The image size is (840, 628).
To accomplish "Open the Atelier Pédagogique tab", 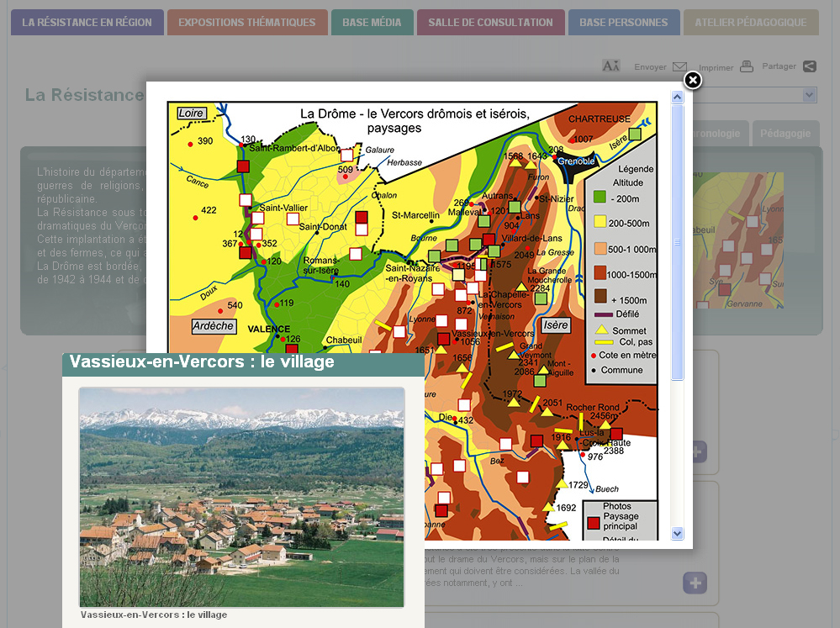I will pyautogui.click(x=751, y=23).
